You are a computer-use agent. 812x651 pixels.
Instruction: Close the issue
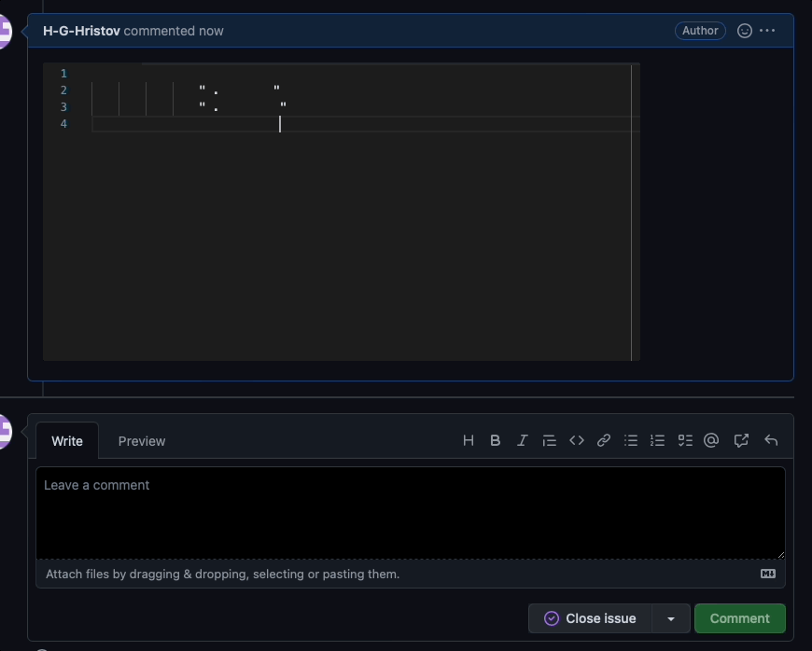coord(590,618)
